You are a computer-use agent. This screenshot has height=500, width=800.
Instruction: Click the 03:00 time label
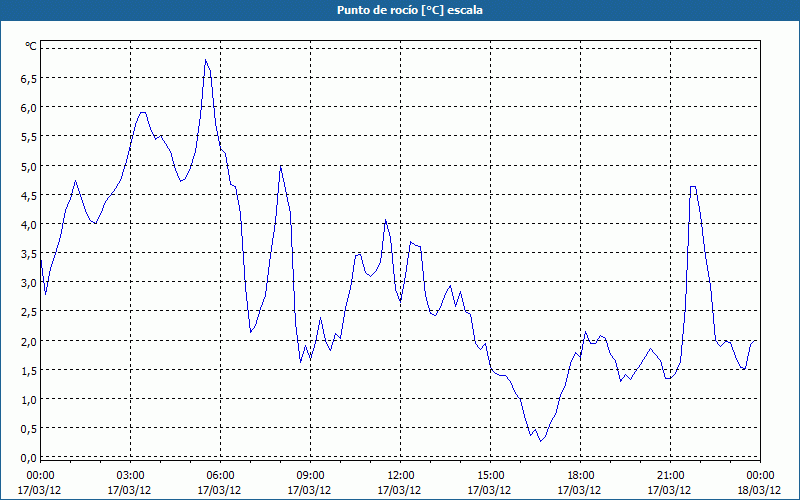[130, 476]
